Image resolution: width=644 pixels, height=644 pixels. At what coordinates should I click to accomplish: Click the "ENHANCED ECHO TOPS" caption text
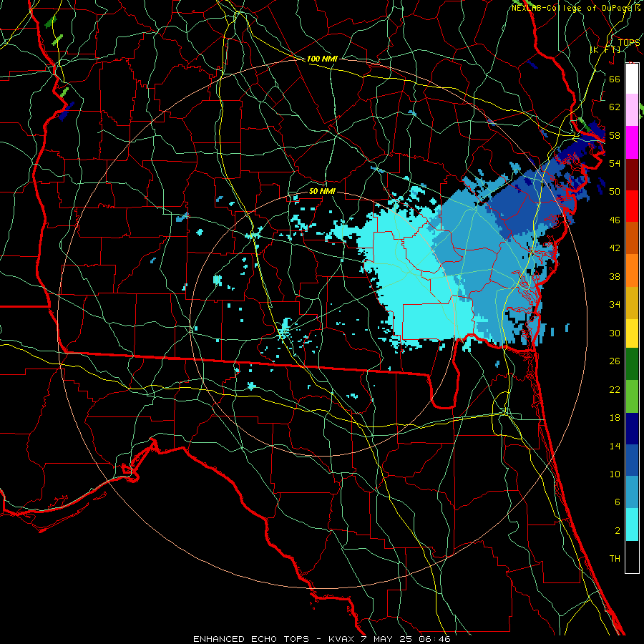point(251,639)
